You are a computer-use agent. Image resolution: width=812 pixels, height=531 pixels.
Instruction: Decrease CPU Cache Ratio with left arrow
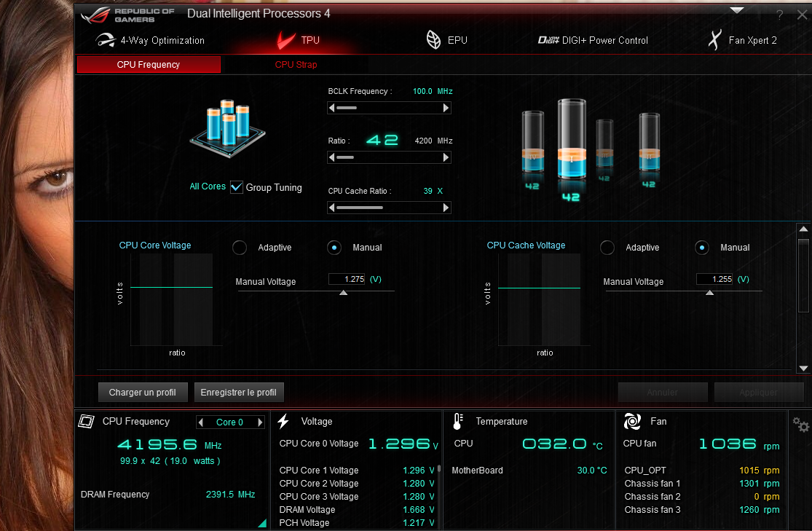tap(332, 208)
